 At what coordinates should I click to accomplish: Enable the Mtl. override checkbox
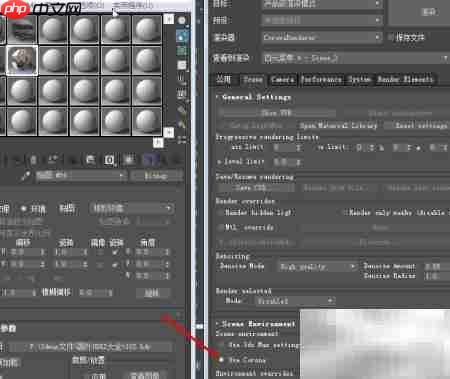(x=220, y=228)
